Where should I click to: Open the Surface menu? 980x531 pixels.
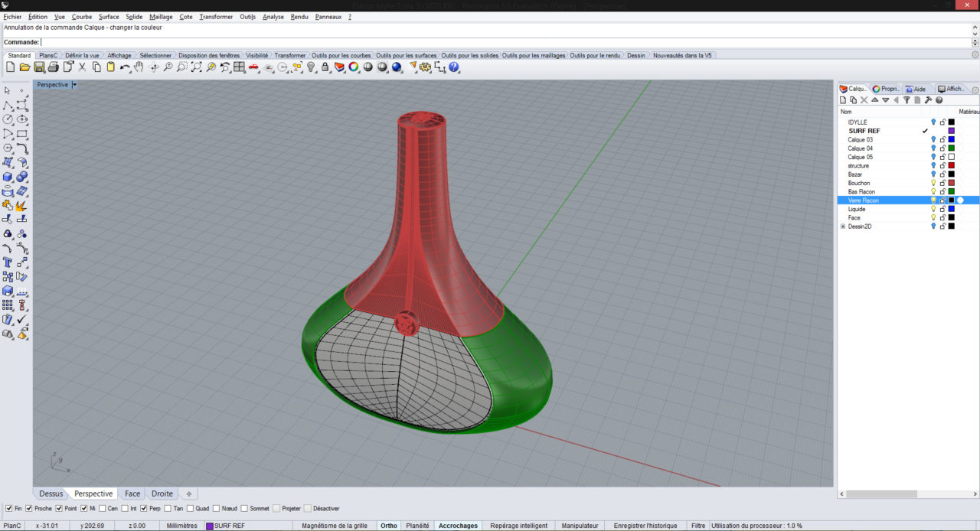click(x=109, y=17)
